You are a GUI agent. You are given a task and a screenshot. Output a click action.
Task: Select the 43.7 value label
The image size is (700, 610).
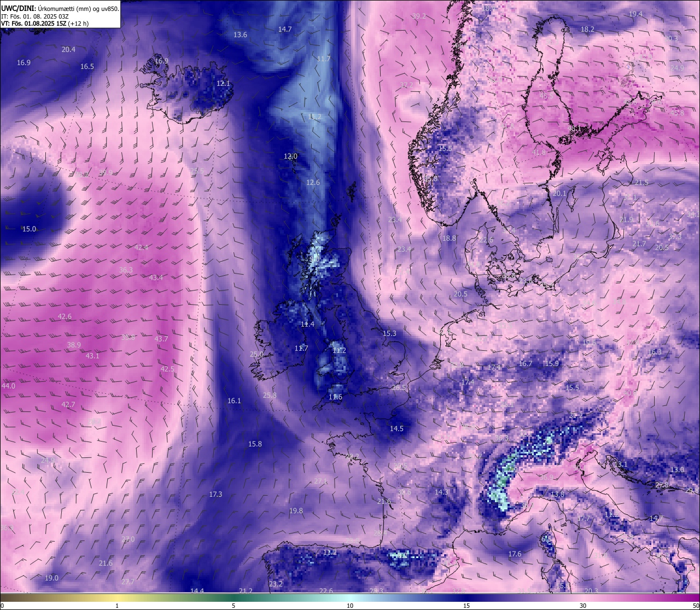coord(161,339)
